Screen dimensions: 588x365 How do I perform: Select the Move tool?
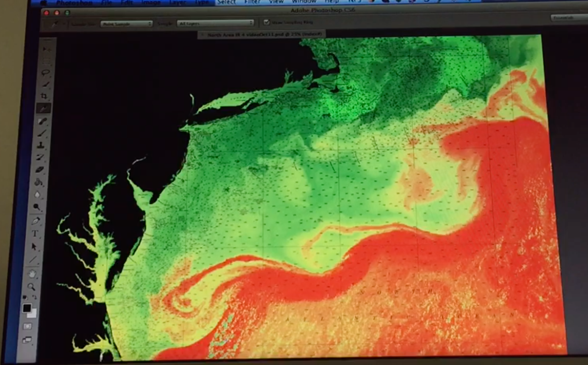pos(47,49)
